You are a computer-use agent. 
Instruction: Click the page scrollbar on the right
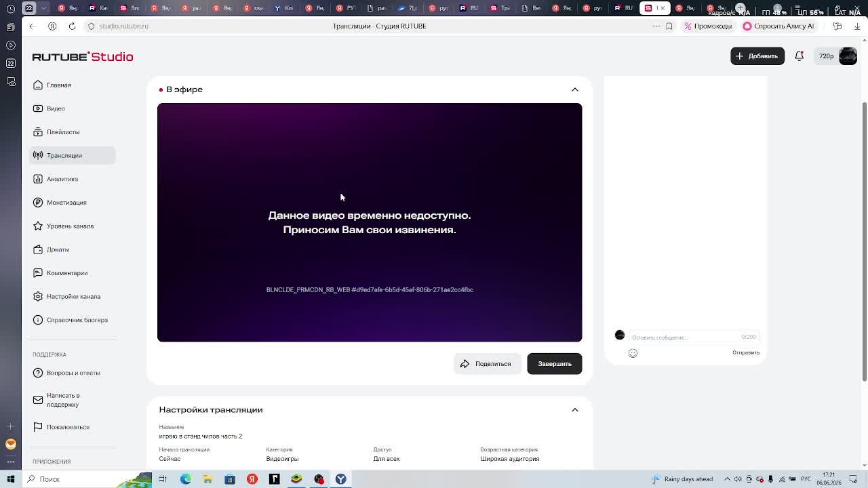pos(864,241)
